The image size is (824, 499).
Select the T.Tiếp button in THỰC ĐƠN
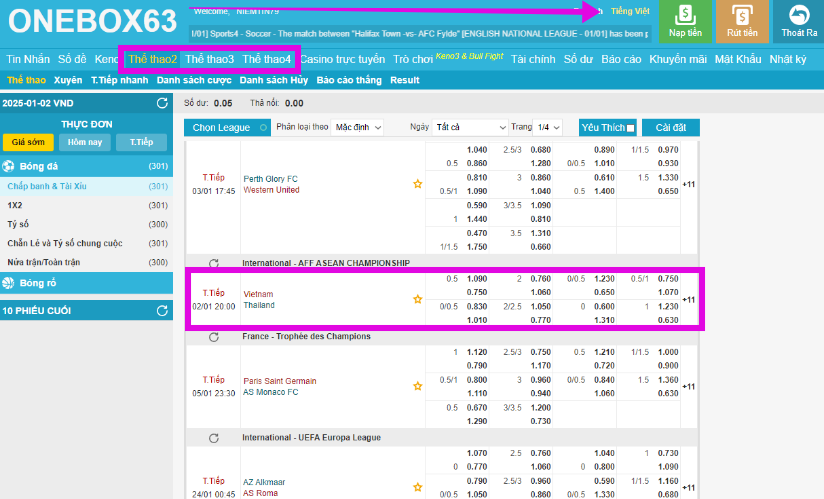[x=141, y=142]
